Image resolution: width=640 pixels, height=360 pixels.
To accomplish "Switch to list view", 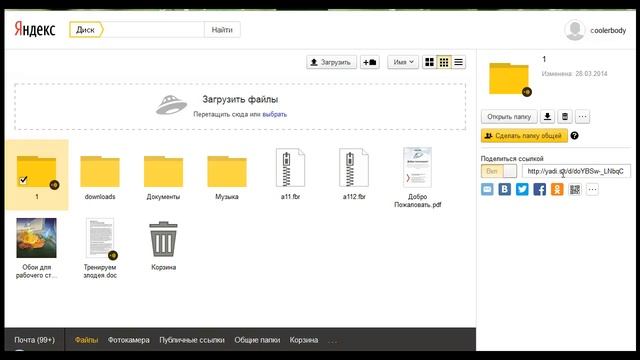I will click(x=458, y=62).
